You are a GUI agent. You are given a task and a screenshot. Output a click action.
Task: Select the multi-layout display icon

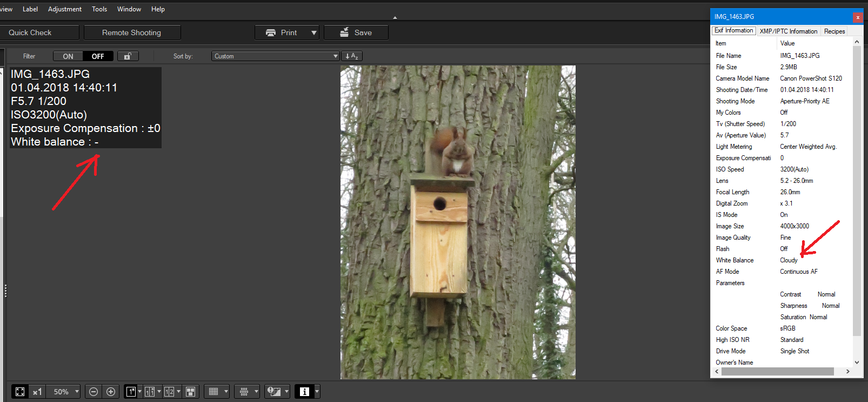[190, 392]
